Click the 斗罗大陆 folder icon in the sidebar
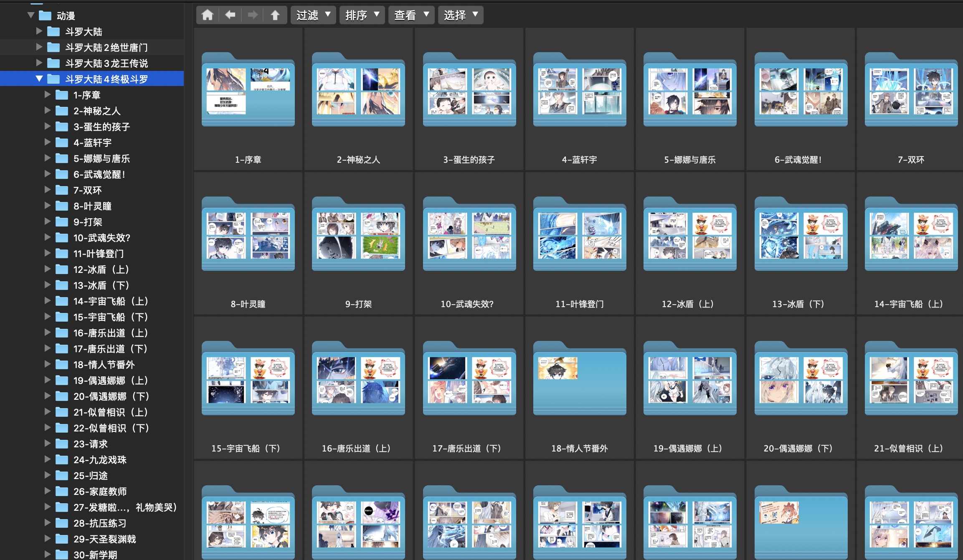This screenshot has width=963, height=560. pyautogui.click(x=53, y=32)
